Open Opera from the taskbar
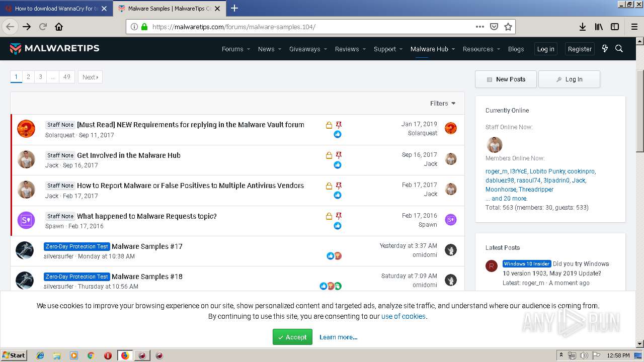This screenshot has height=362, width=644. pyautogui.click(x=108, y=355)
